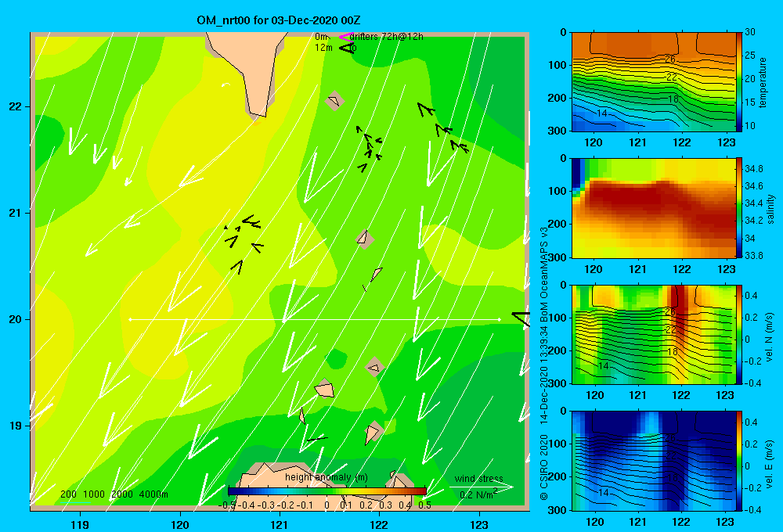Click the '34.8' value on salinity scale

click(753, 168)
